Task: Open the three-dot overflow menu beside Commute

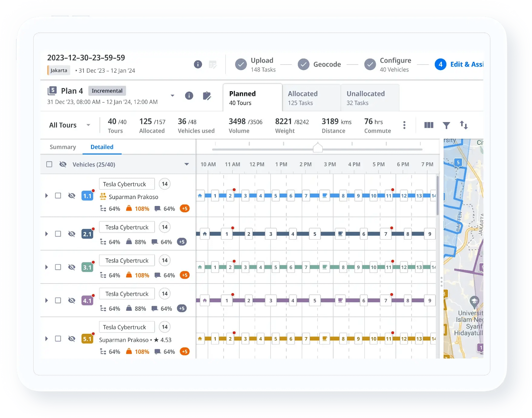Action: [x=404, y=125]
